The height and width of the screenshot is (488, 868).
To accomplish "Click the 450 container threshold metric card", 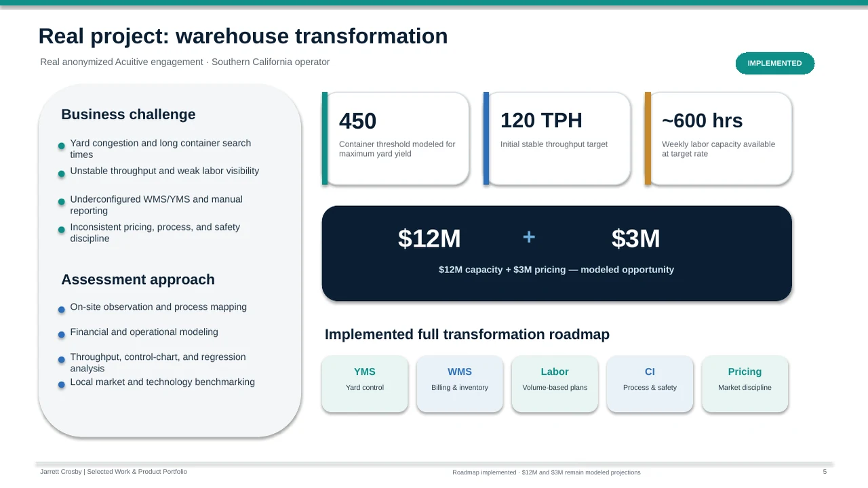I will pyautogui.click(x=395, y=138).
